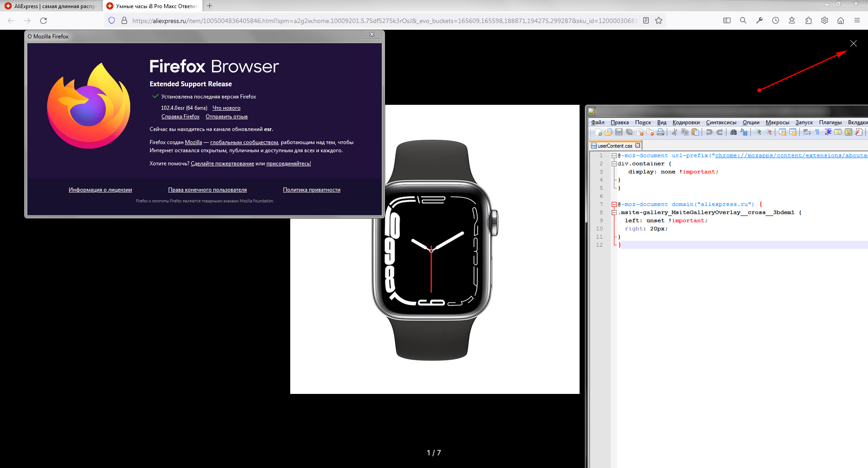Collapse @-moz-document fold on line 7
The image size is (868, 468).
pyautogui.click(x=614, y=205)
